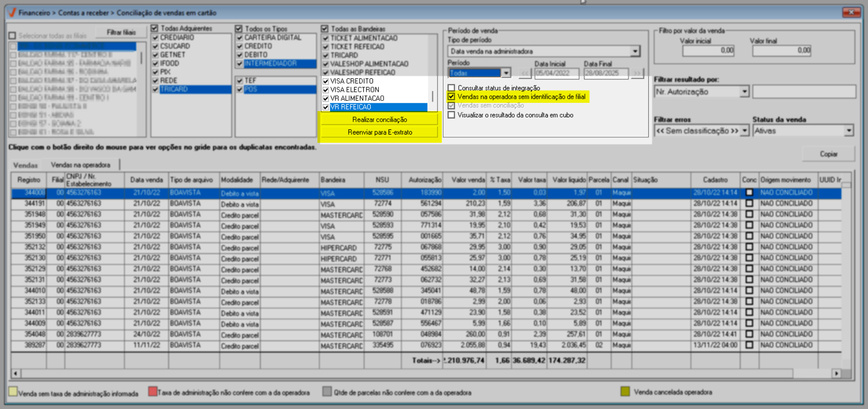Screen dimensions: 868x409
Task: Enable Visualizar o resultado da consulta em cubo
Action: point(451,115)
